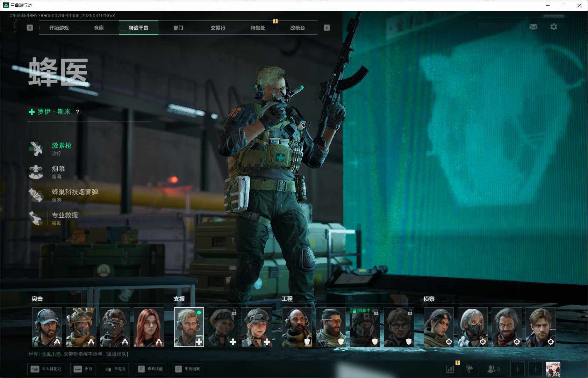
Task: Select the bearded red-scarf 侦察 operator
Action: pyautogui.click(x=507, y=327)
